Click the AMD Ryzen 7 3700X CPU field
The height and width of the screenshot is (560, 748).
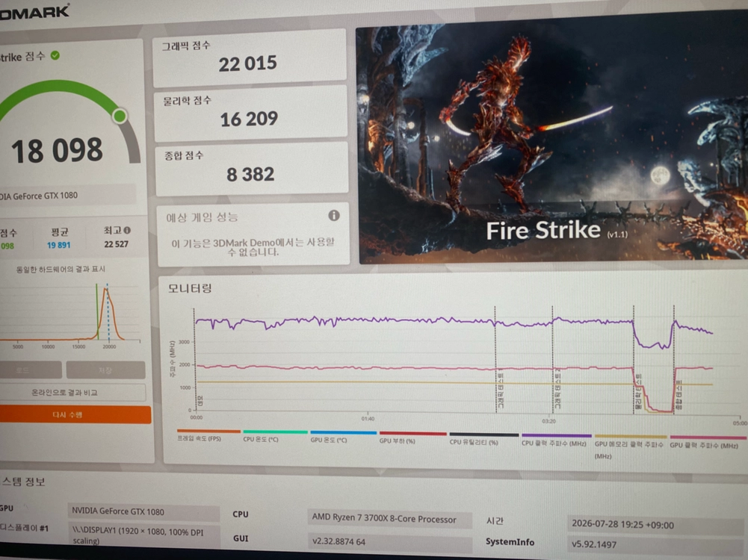[389, 518]
